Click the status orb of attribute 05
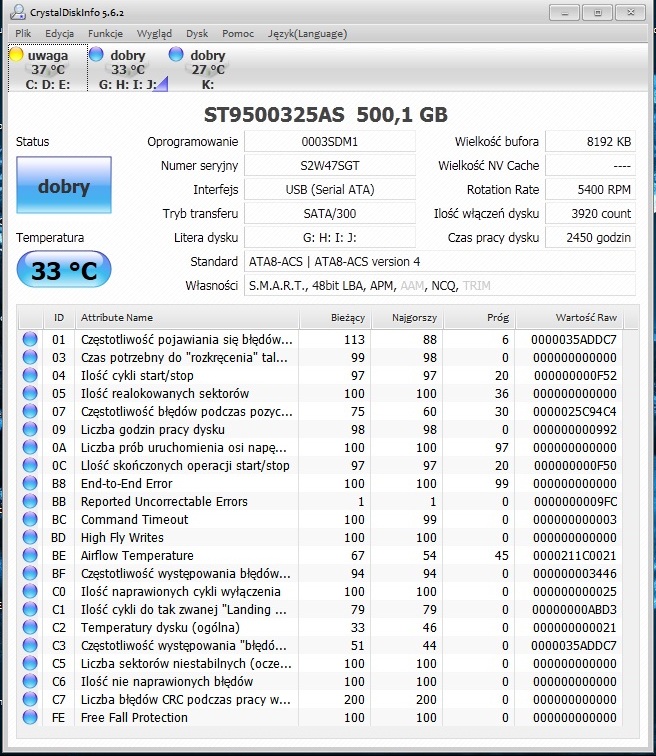This screenshot has height=756, width=656. point(30,393)
